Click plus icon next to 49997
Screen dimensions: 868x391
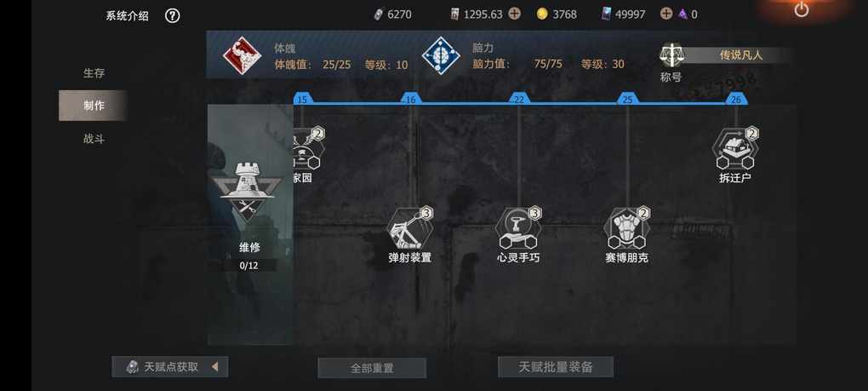click(666, 14)
